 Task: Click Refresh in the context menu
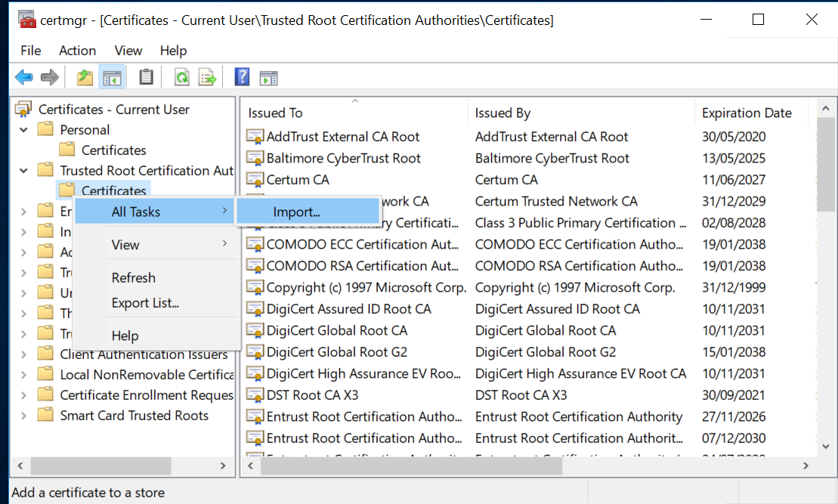[x=133, y=277]
